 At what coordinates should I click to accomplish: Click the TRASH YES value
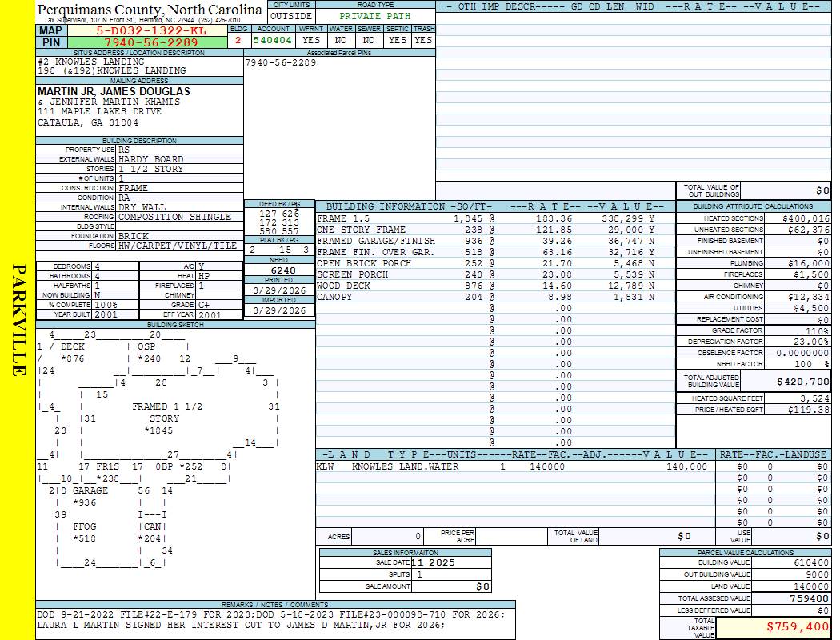pos(423,39)
